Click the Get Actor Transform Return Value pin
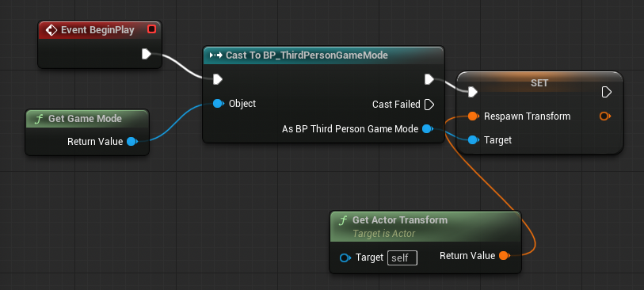The height and width of the screenshot is (290, 644). click(x=504, y=255)
